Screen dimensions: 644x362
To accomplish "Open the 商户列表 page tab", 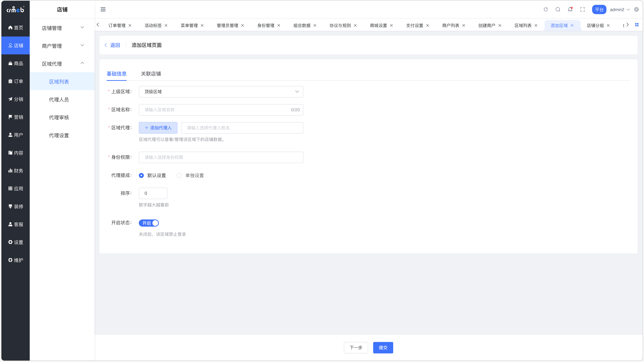I will pos(450,26).
